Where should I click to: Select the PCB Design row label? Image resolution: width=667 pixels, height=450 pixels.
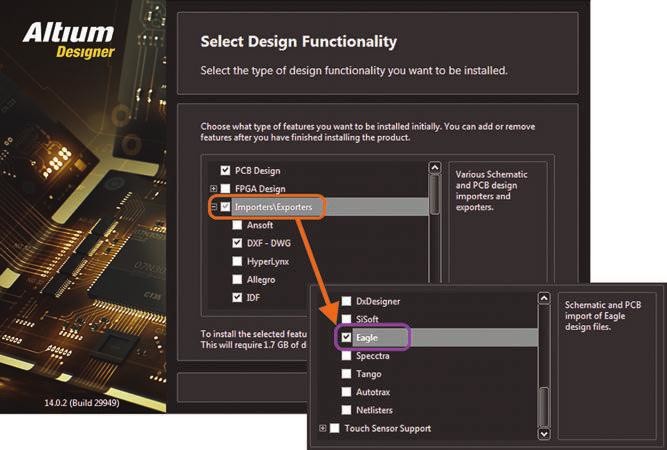(257, 171)
